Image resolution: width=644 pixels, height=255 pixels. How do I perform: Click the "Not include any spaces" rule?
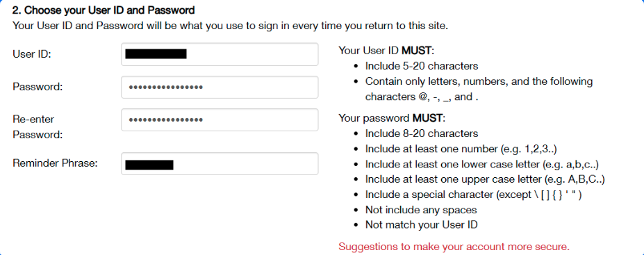click(x=421, y=211)
